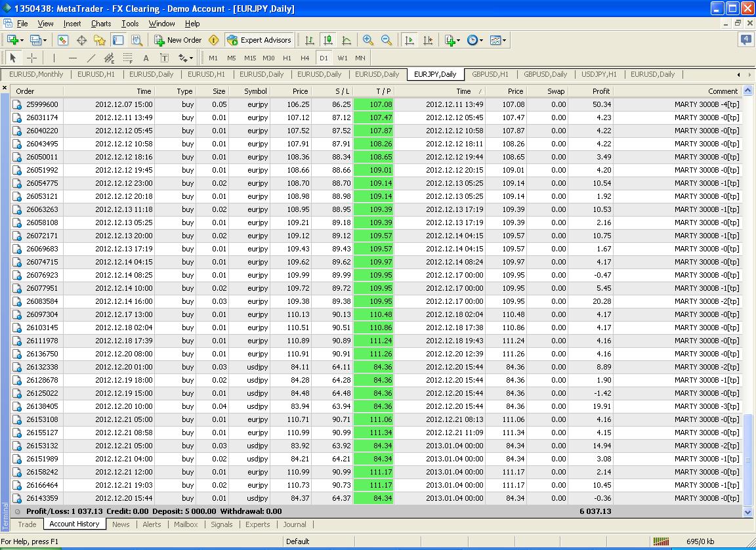Viewport: 756px width, 550px height.
Task: Set timeframe to M15
Action: coord(250,58)
